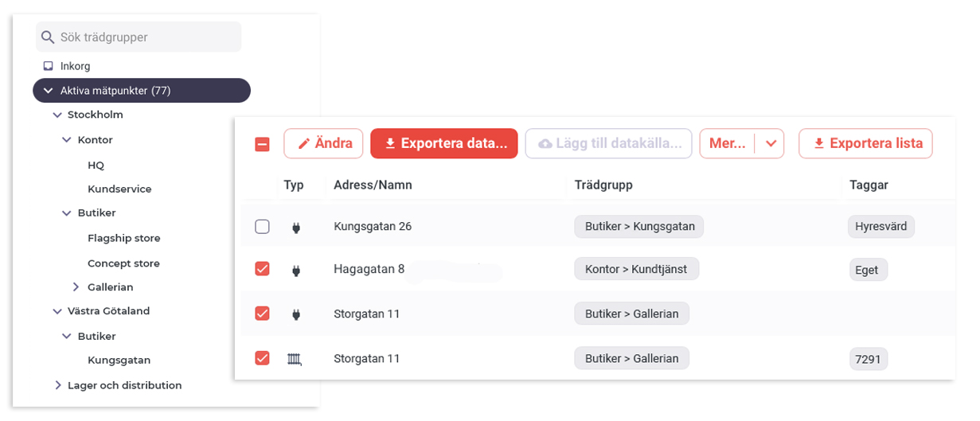This screenshot has height=421, width=980.
Task: Toggle the select-all header checkbox
Action: [x=262, y=144]
